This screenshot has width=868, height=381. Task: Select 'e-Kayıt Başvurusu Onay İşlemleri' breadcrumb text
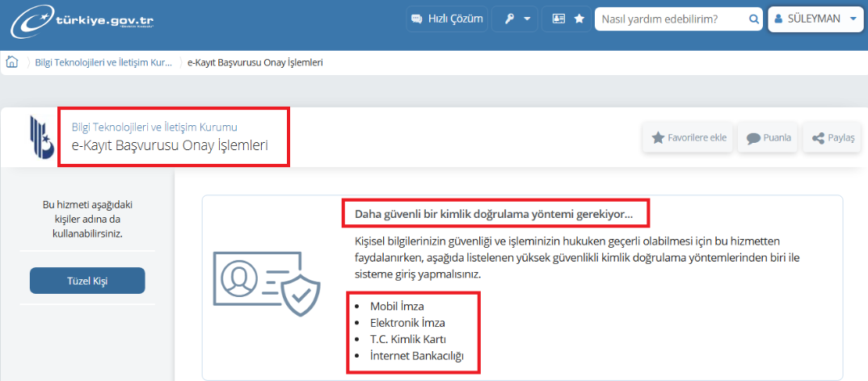point(255,62)
